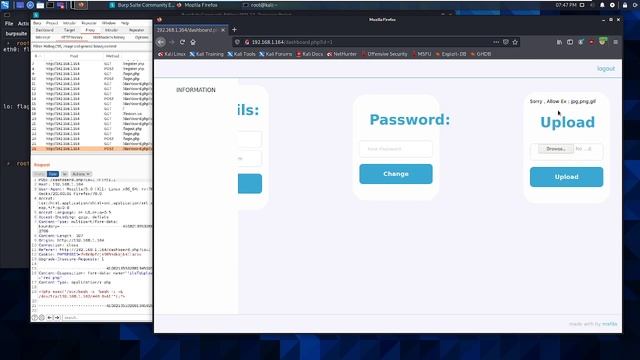Open Kali Forums bookmark
This screenshot has width=640, height=360.
(x=276, y=54)
